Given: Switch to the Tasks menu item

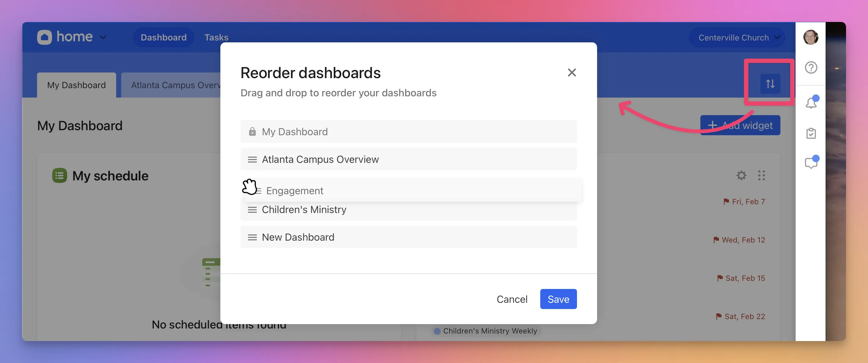Looking at the screenshot, I should pos(216,37).
